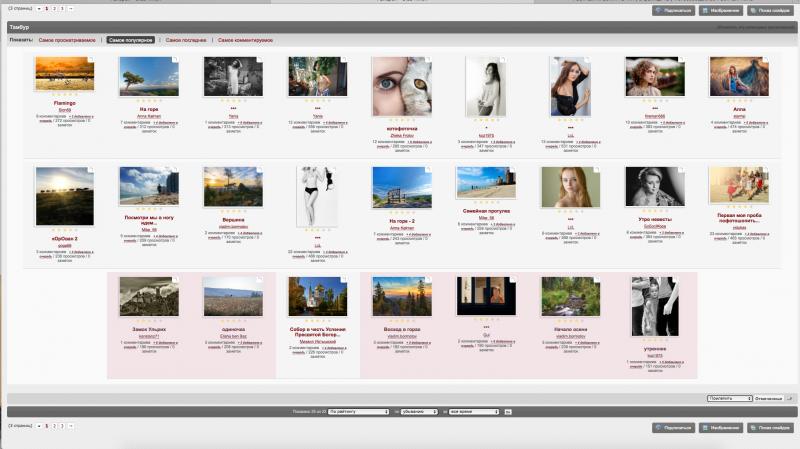Rate Flamingo photo using its stars

pos(64,95)
